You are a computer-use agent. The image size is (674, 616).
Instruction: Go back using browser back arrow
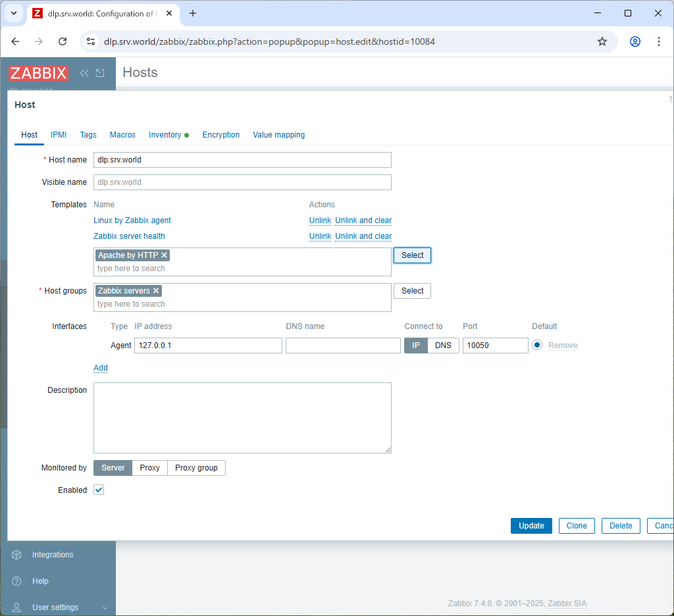16,41
